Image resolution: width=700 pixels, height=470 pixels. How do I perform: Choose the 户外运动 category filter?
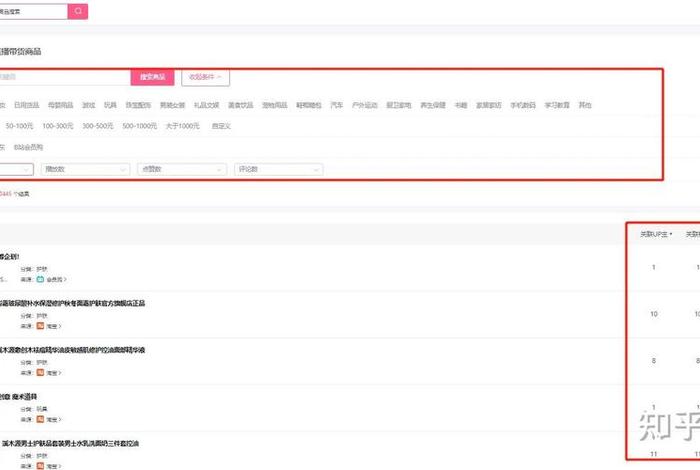tap(365, 104)
